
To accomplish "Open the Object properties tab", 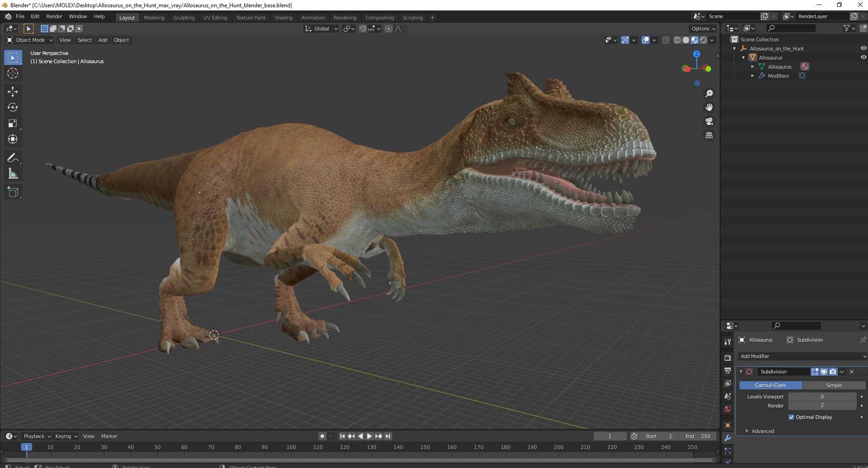I will [728, 425].
